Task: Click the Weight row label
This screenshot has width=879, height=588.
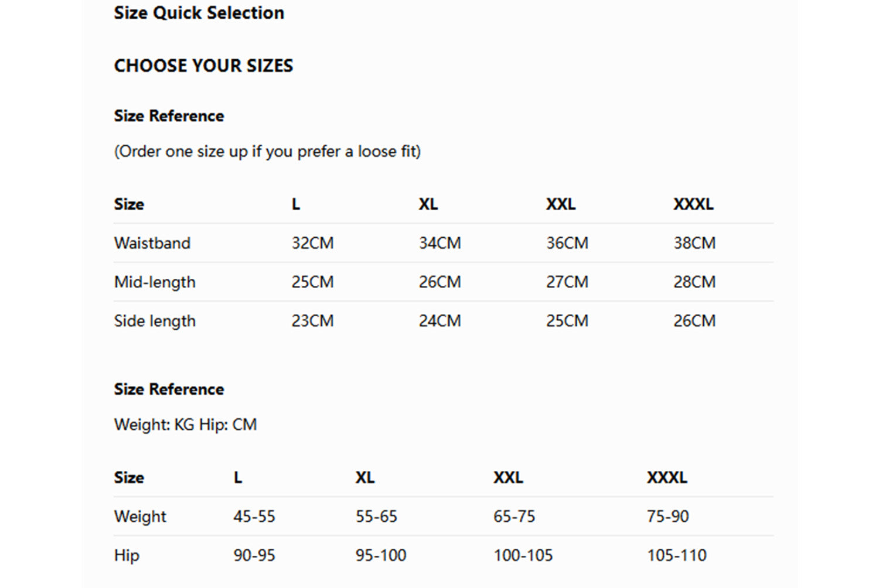Action: [140, 517]
